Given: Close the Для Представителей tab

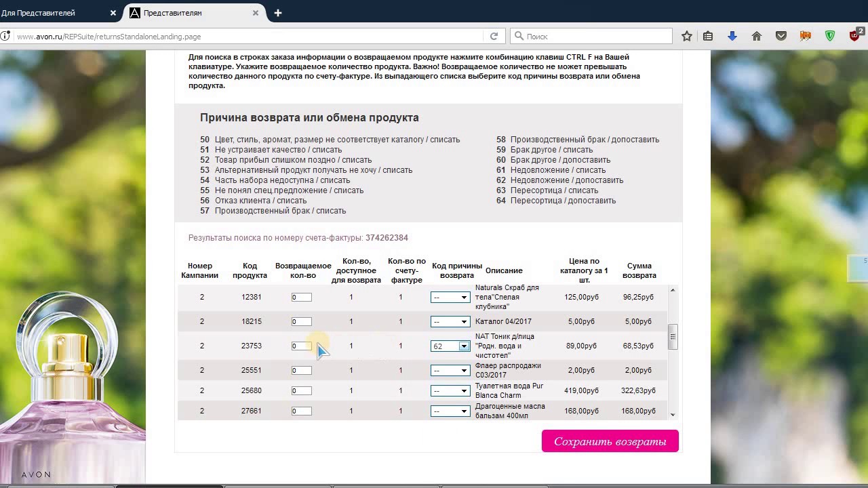Looking at the screenshot, I should click(x=113, y=13).
